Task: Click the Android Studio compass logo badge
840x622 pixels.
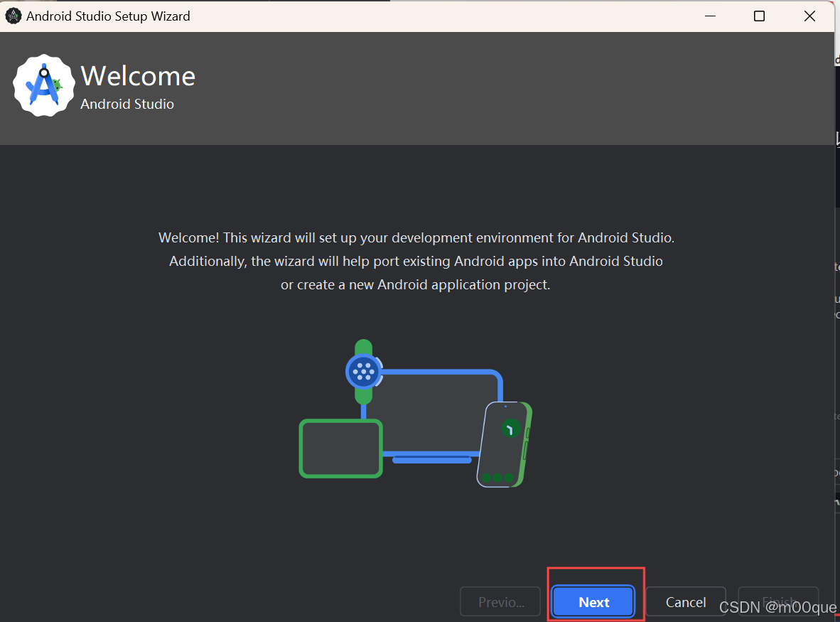Action: [43, 85]
